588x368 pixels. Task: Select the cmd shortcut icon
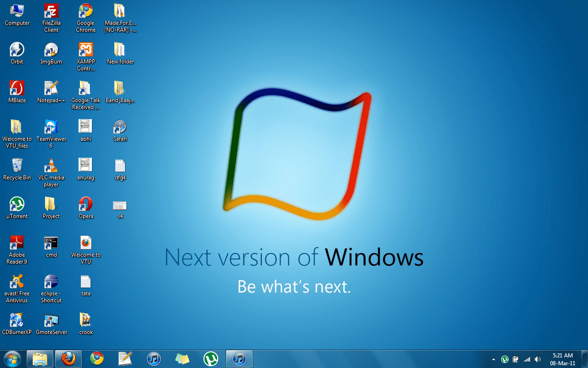coord(51,247)
